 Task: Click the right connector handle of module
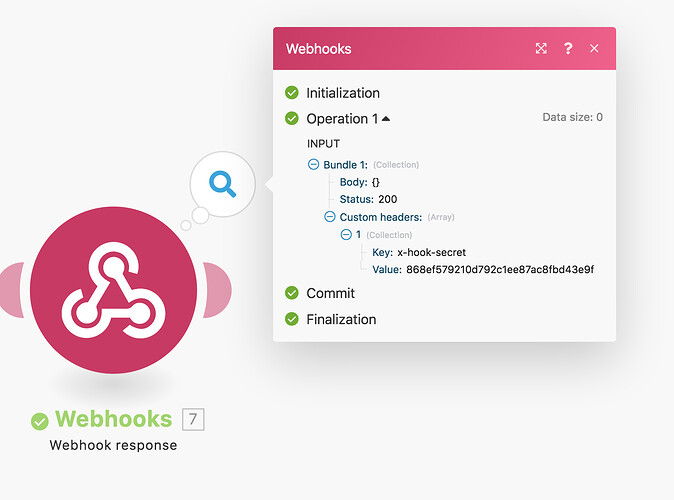click(x=217, y=290)
